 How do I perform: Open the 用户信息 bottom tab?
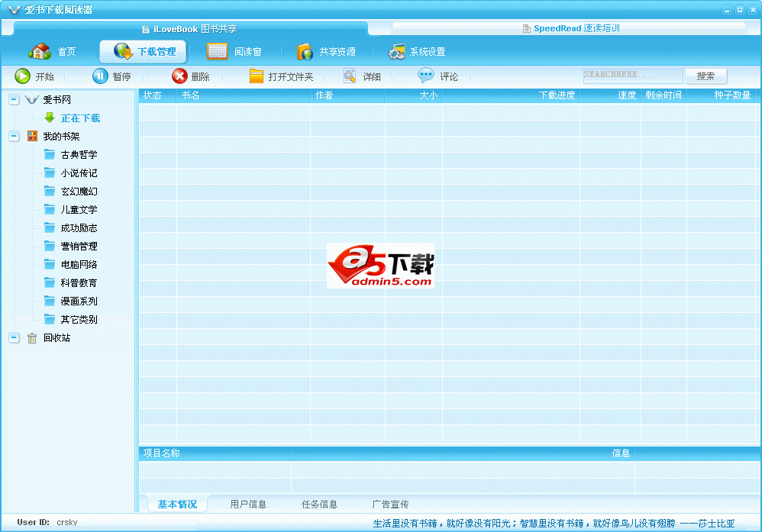(248, 505)
